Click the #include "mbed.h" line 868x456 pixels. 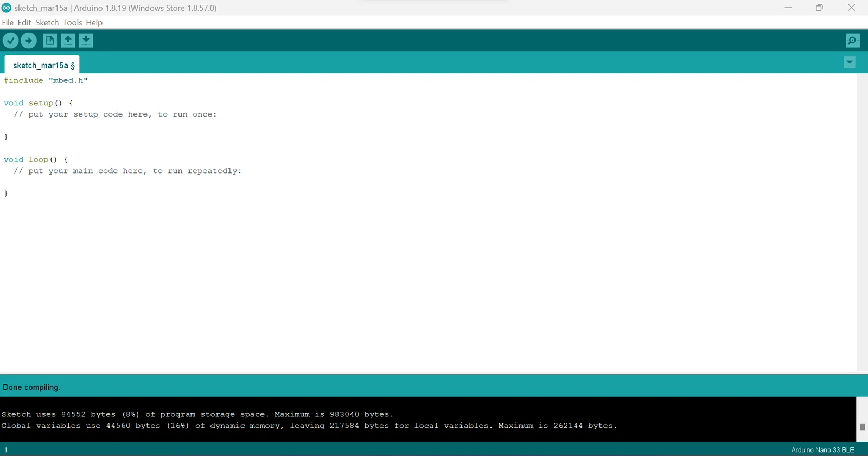46,80
